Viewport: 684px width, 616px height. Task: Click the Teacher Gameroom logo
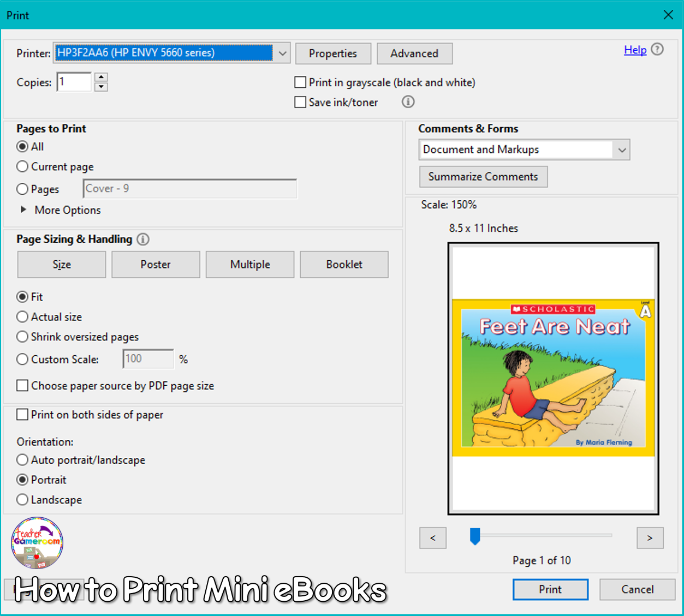point(36,543)
